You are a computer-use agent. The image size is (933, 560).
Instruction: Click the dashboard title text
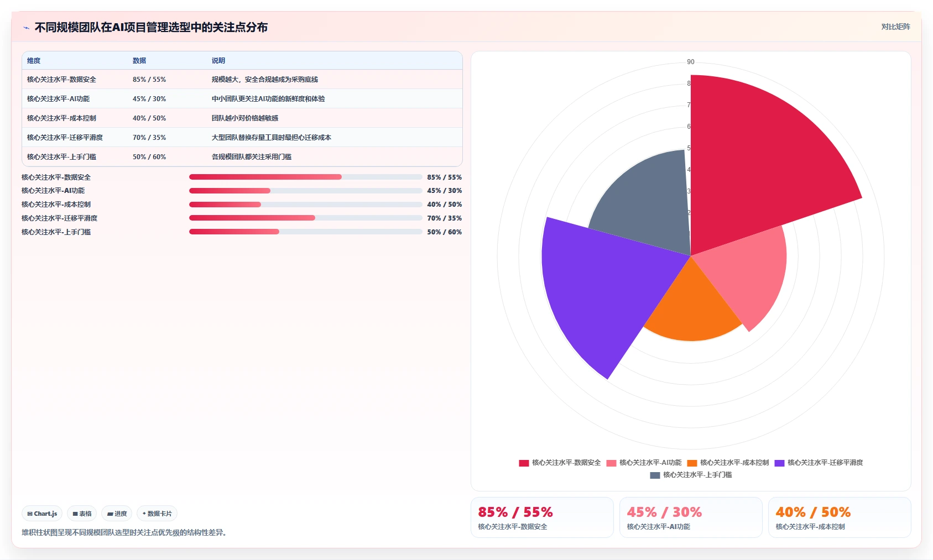tap(151, 28)
